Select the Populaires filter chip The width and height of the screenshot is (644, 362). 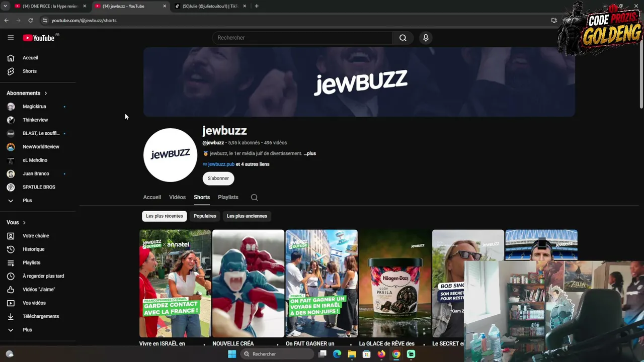[x=205, y=216]
